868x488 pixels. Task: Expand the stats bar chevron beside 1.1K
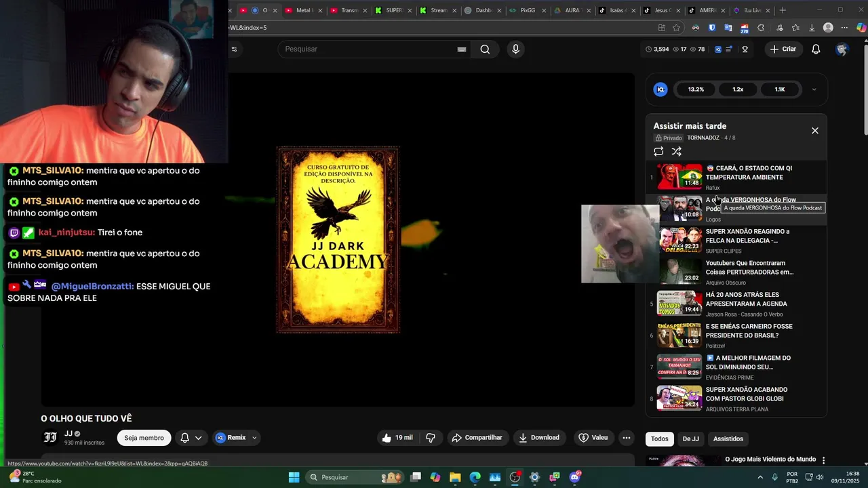[814, 89]
